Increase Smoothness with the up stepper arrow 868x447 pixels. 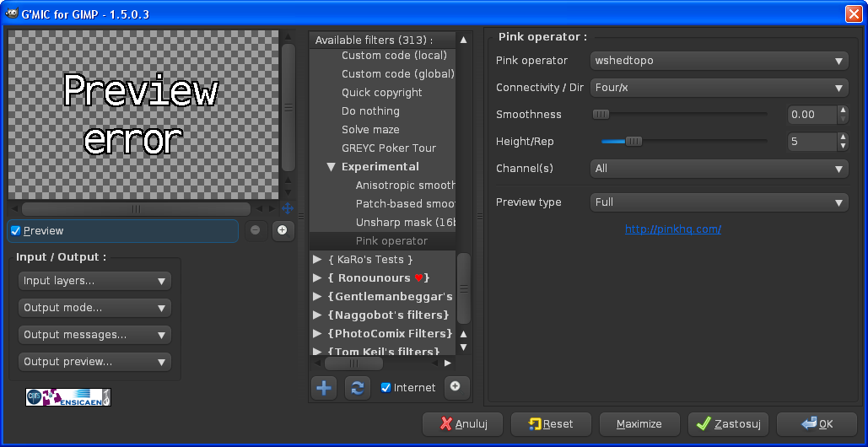coord(843,110)
